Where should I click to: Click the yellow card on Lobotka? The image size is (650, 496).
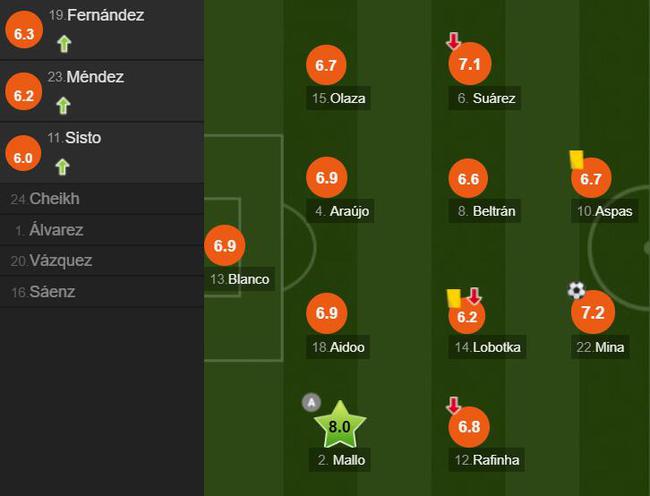coord(454,298)
